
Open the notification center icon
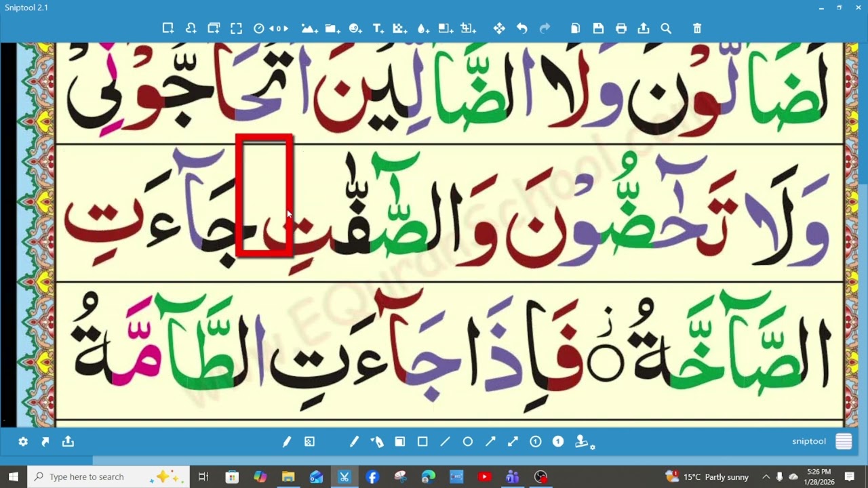(x=850, y=476)
